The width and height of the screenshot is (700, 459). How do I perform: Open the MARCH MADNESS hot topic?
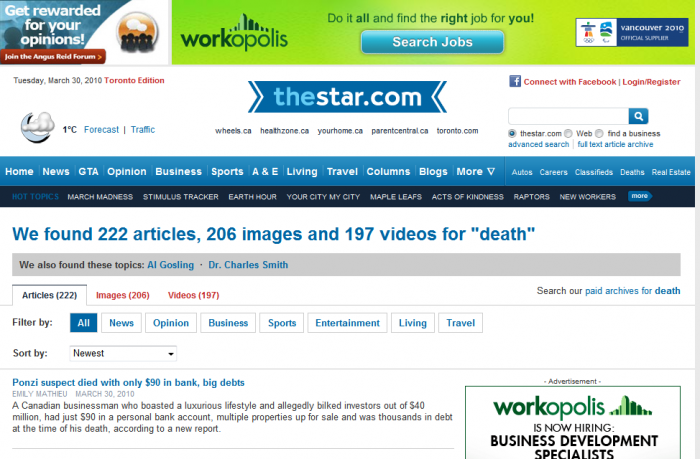(100, 197)
